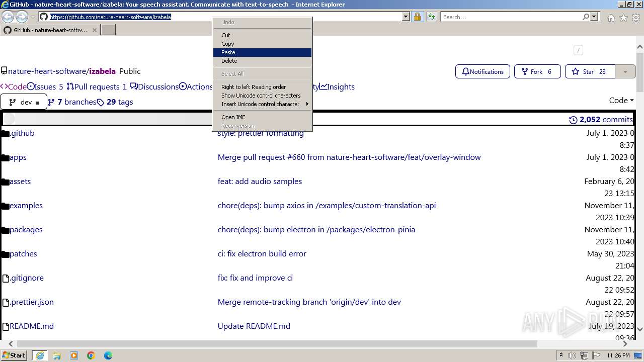Click the horizontal scrollbar thumb
The height and width of the screenshot is (362, 644).
click(277, 344)
